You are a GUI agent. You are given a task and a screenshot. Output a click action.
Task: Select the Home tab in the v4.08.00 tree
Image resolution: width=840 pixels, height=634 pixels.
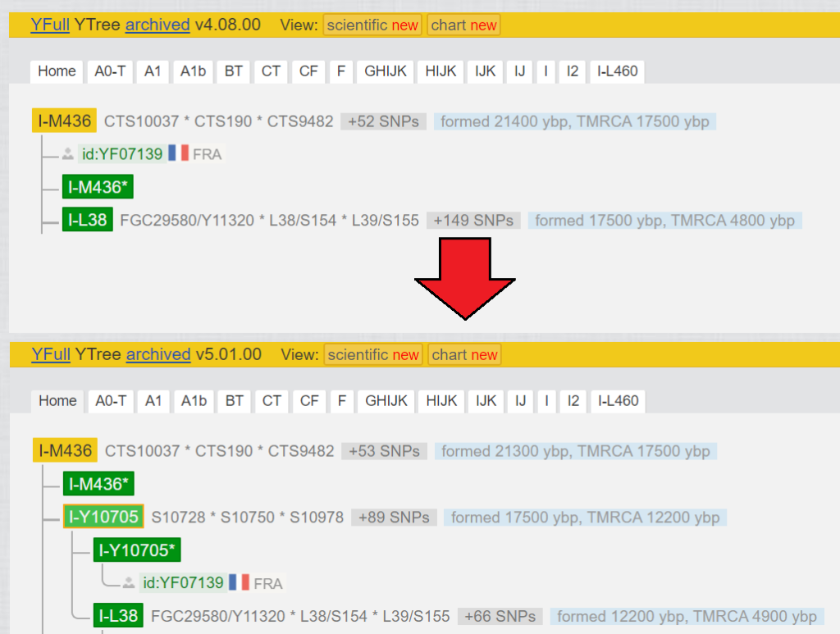tap(57, 71)
